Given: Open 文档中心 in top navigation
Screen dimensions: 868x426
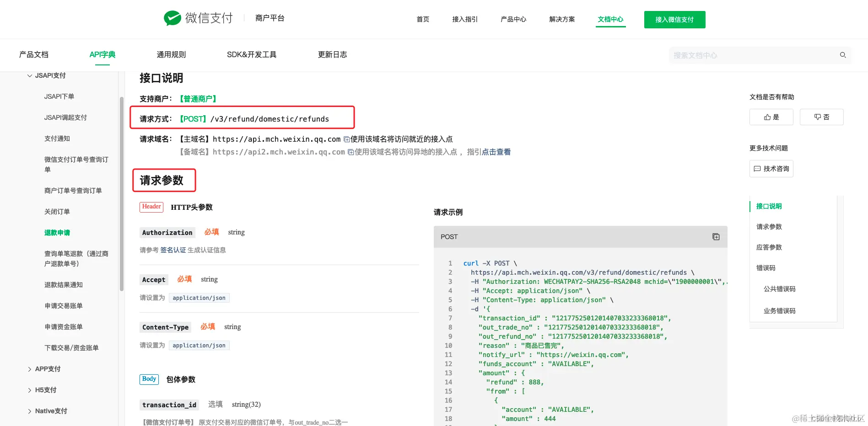Looking at the screenshot, I should tap(610, 19).
